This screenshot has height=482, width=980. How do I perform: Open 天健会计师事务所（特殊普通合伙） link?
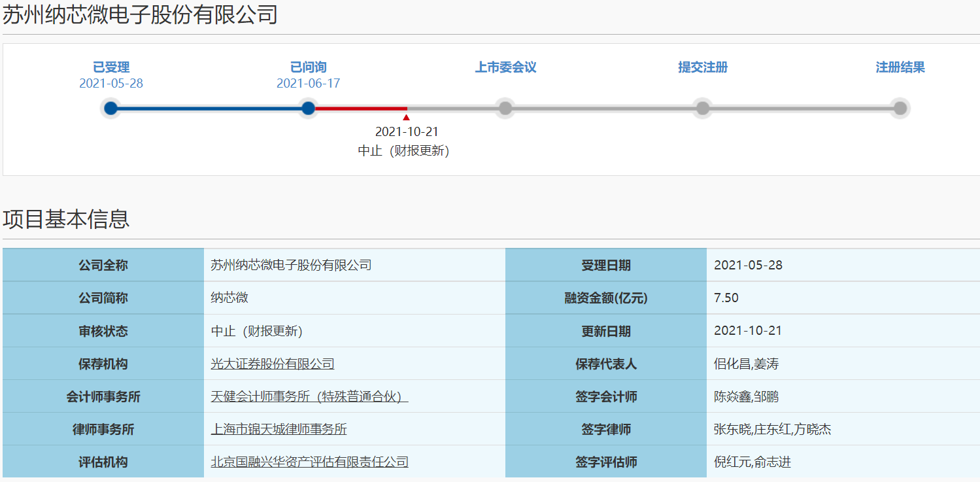pos(309,396)
